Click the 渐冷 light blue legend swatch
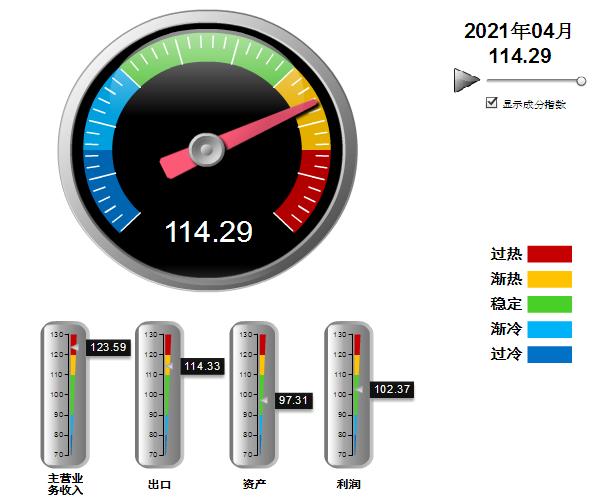This screenshot has width=597, height=500. [549, 329]
